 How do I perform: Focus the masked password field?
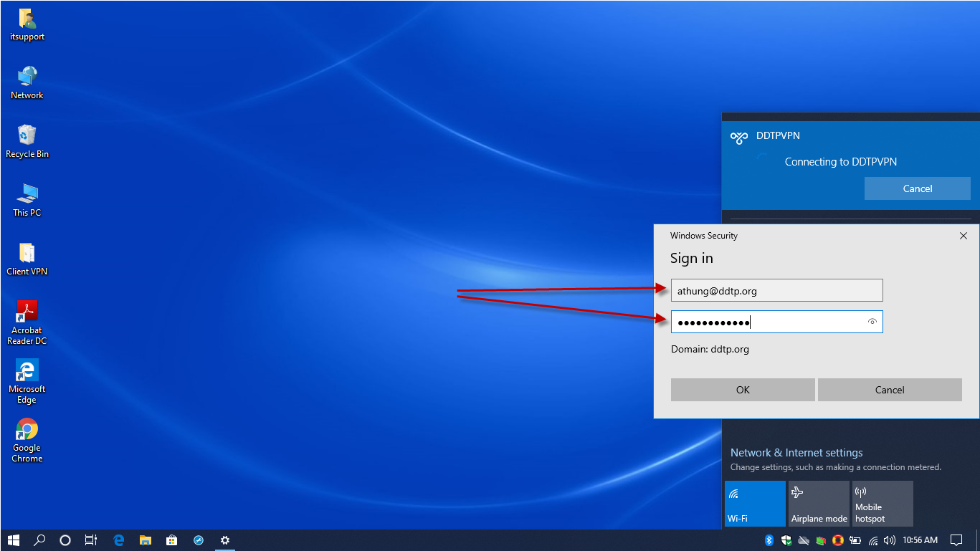pyautogui.click(x=776, y=322)
